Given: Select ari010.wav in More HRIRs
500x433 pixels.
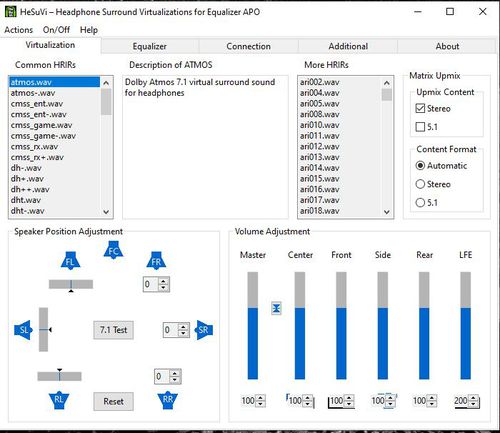Looking at the screenshot, I should point(340,125).
